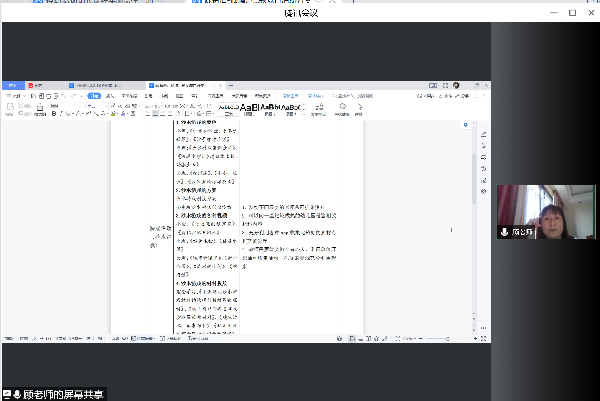Switch to the WPS home (首页) tab
Screen dimensions: 600x401
click(13, 85)
